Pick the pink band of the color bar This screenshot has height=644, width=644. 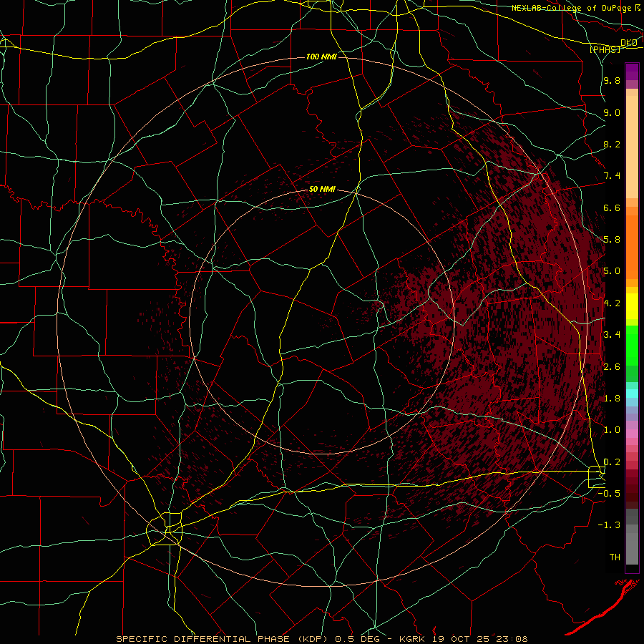pyautogui.click(x=632, y=434)
